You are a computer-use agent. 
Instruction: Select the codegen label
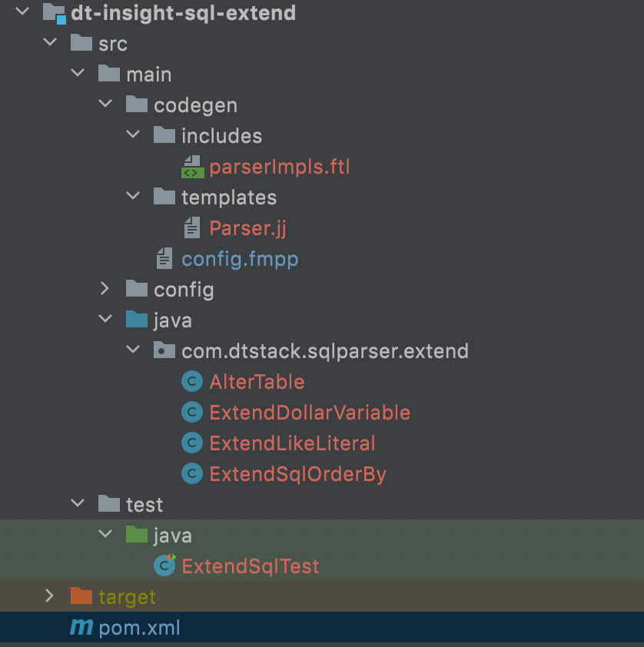tap(195, 105)
